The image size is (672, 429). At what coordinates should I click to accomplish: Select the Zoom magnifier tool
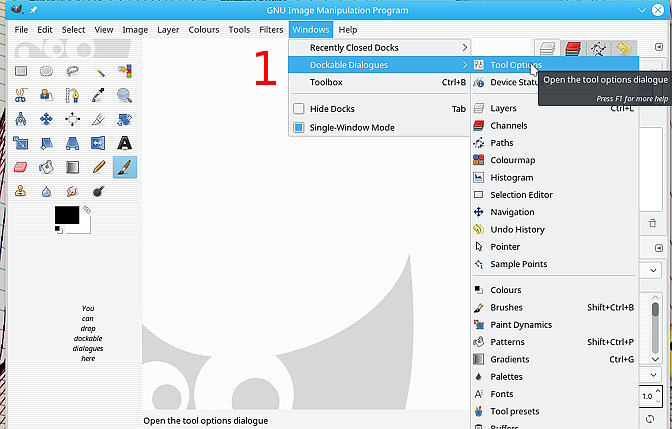tap(125, 95)
